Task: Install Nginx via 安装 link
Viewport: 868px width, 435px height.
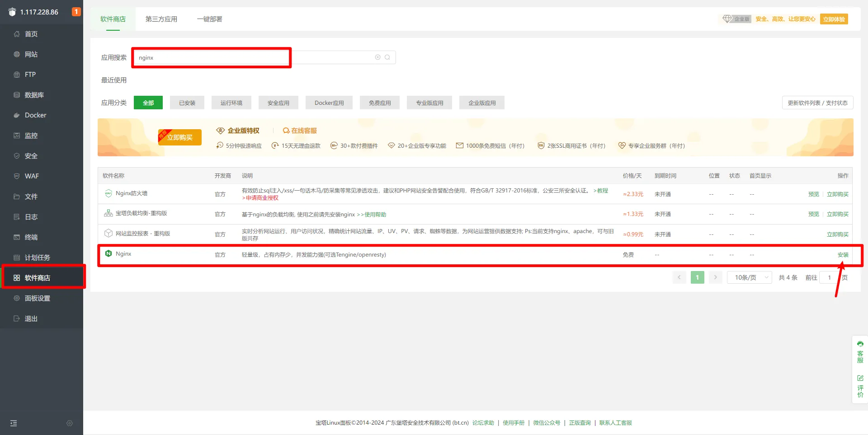Action: click(843, 255)
